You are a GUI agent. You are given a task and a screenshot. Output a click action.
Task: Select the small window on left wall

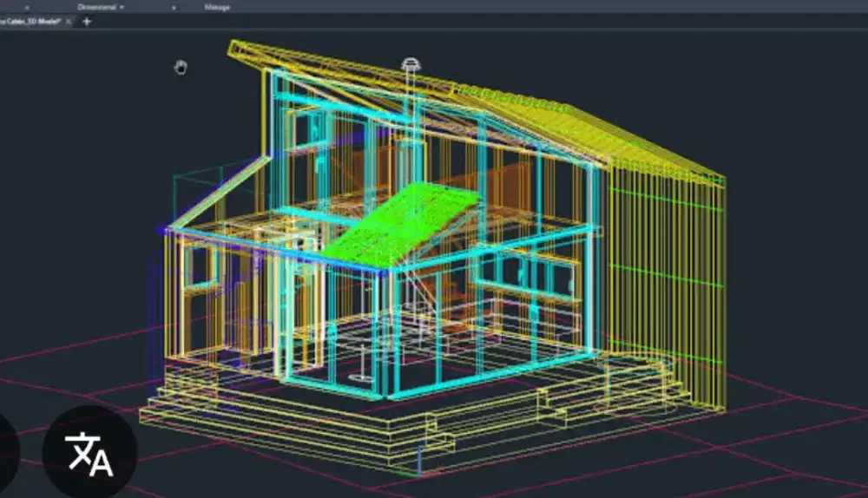(x=202, y=266)
